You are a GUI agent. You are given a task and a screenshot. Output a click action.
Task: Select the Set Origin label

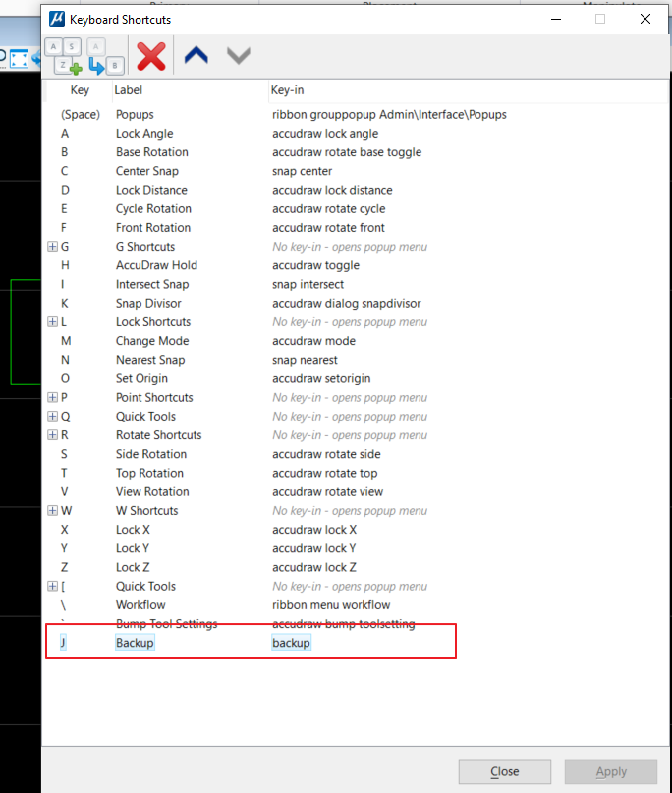tap(141, 378)
